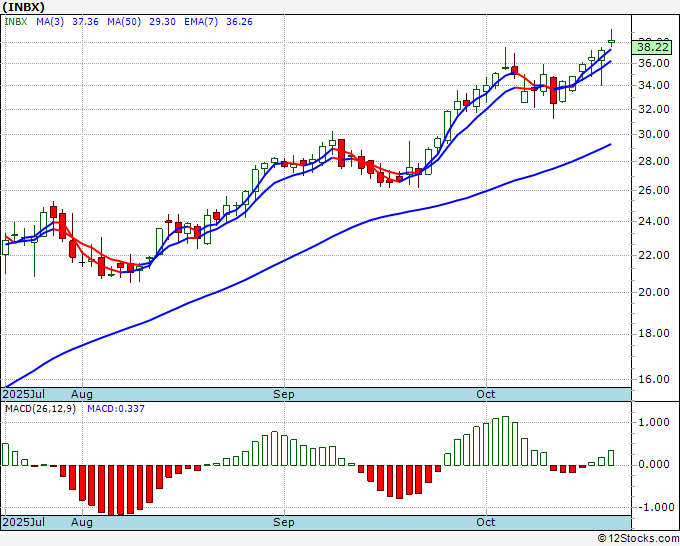The image size is (680, 546).
Task: Select the INBX legend label
Action: tap(16, 22)
